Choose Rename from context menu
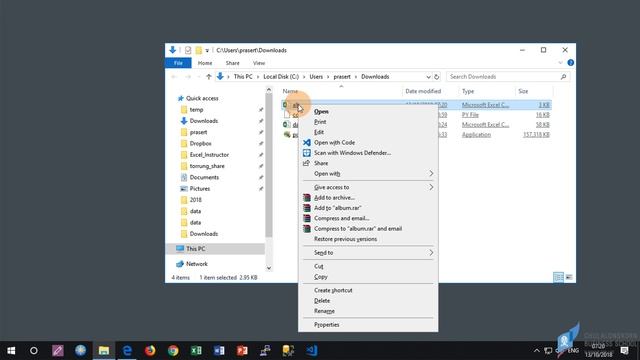Screen dimensions: 640x360 (x=324, y=311)
